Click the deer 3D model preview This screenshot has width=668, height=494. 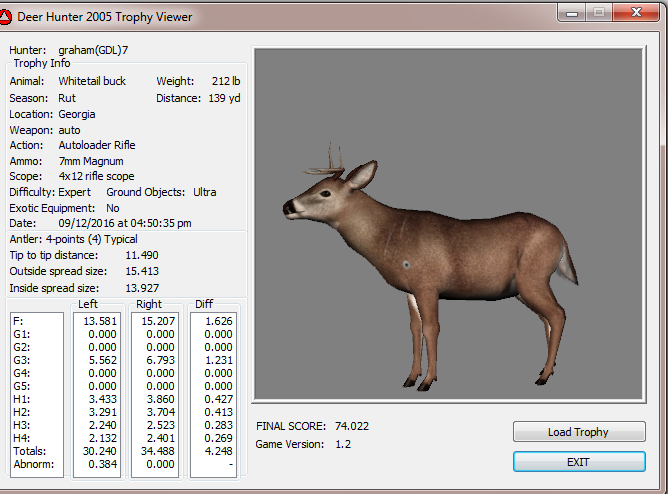[x=449, y=224]
